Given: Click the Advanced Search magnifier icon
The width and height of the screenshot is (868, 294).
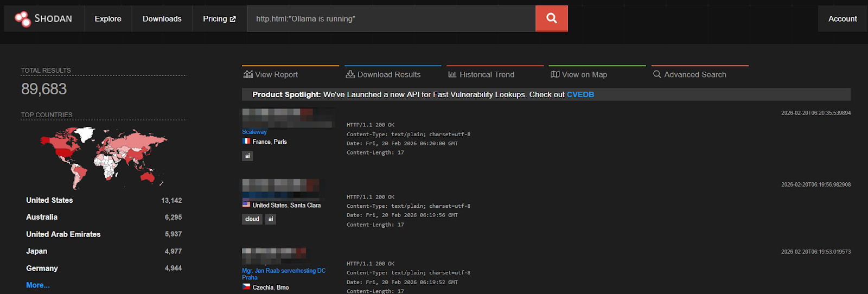Looking at the screenshot, I should click(657, 74).
